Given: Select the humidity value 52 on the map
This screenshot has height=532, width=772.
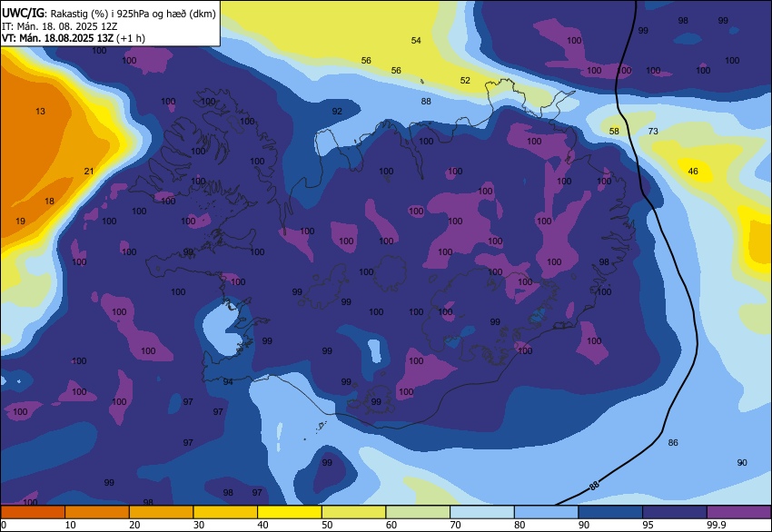Looking at the screenshot, I should tap(465, 80).
